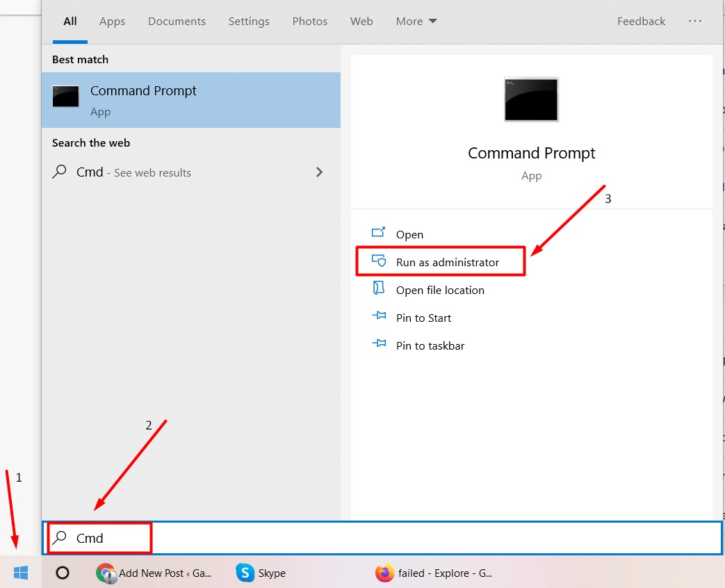725x588 pixels.
Task: Open Skype from the taskbar
Action: (261, 573)
